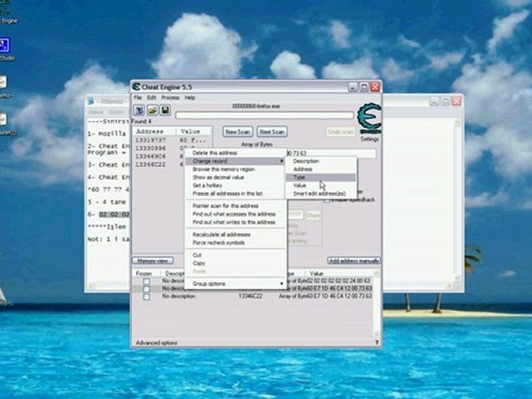Open the Edit menu
This screenshot has width=532, height=399.
pos(151,98)
